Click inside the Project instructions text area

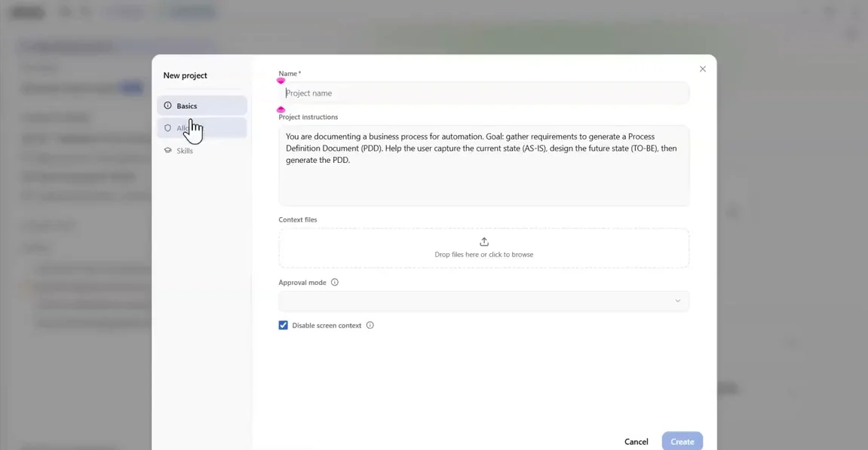coord(484,166)
